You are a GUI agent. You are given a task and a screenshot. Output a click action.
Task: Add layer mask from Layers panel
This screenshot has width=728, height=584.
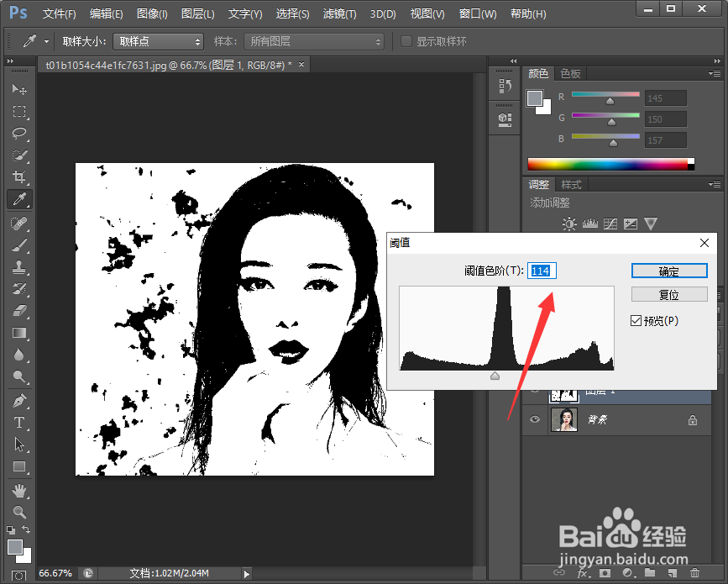[x=605, y=573]
